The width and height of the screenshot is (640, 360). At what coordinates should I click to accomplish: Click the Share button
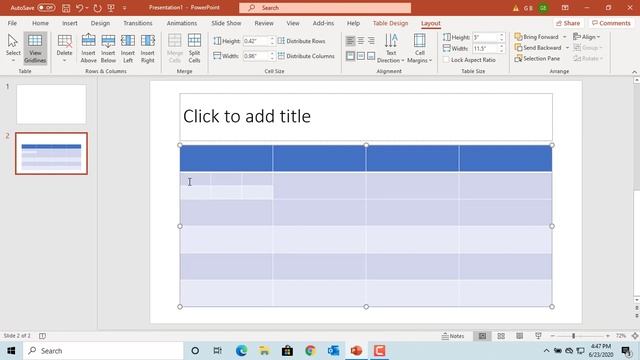pos(568,23)
